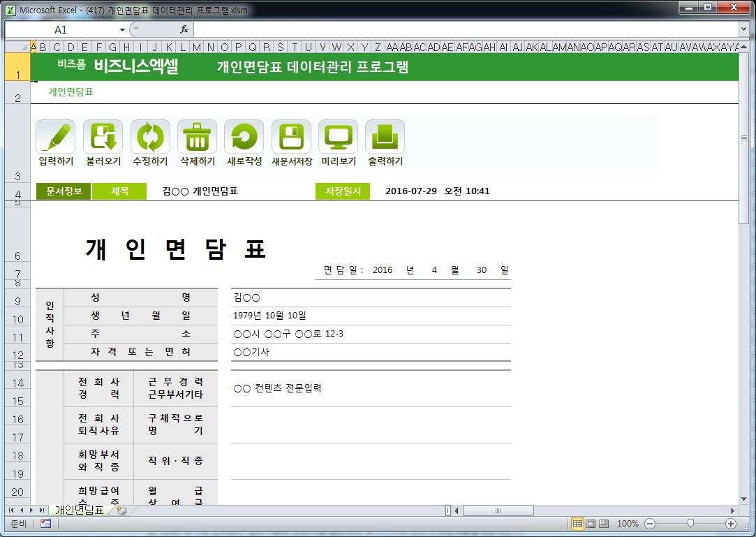The height and width of the screenshot is (537, 756).
Task: Select the title cell 김○○ 개인면담표
Action: (200, 191)
